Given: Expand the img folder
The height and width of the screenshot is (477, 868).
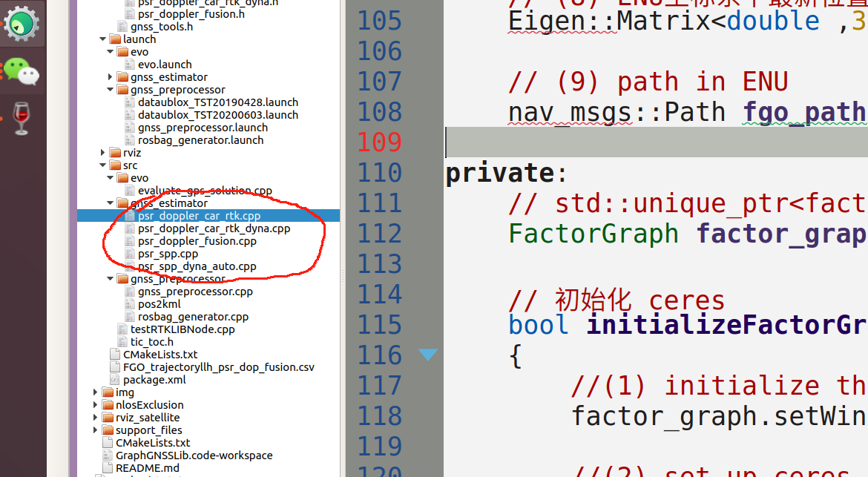Looking at the screenshot, I should click(94, 392).
